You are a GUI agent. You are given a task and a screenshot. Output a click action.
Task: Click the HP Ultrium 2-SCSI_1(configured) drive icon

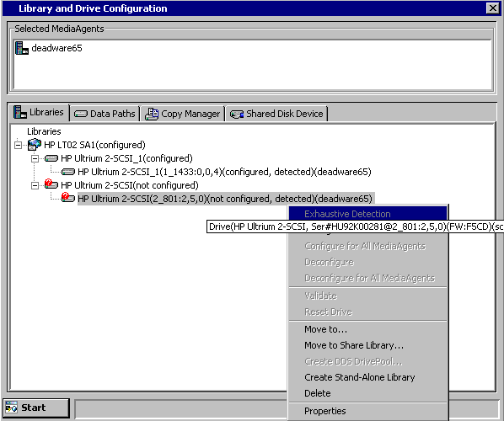pyautogui.click(x=51, y=158)
